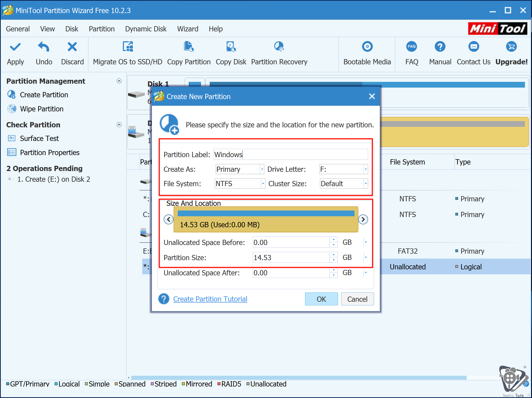Open the General menu
Viewport: 532px width, 398px height.
(18, 29)
